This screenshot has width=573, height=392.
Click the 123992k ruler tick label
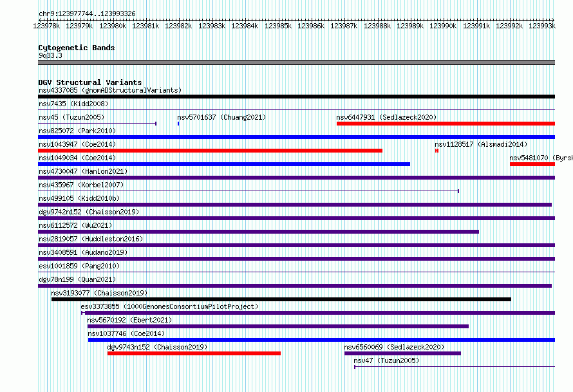pos(509,26)
